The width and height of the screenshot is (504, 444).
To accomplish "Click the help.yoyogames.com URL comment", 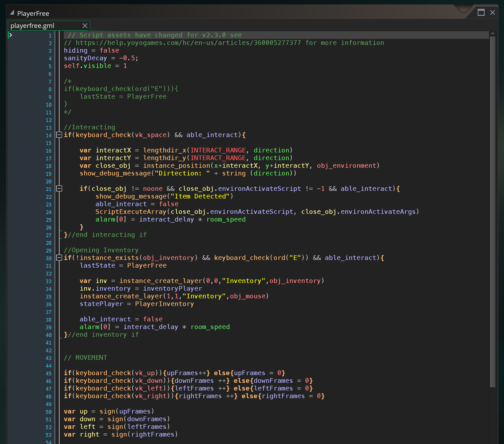I will click(224, 43).
